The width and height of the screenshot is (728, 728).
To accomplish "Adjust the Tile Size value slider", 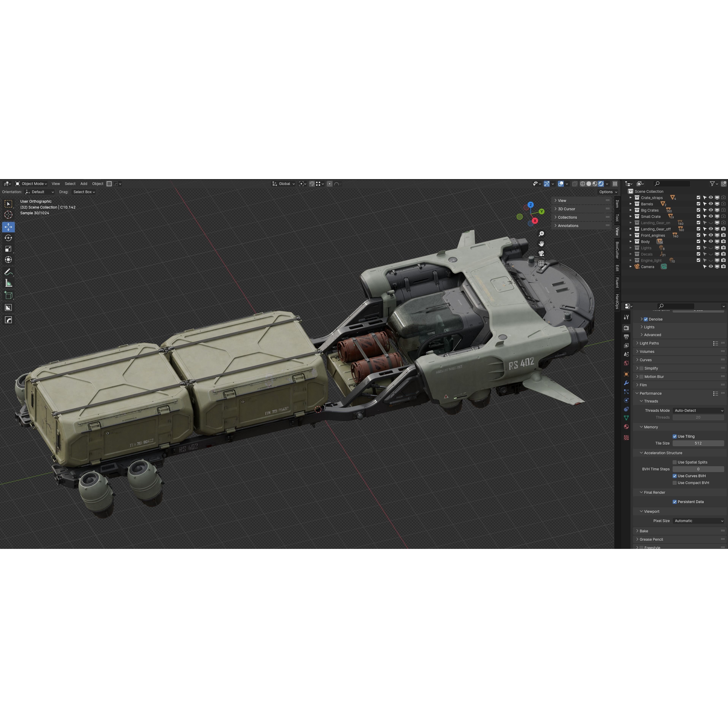I will click(x=698, y=443).
